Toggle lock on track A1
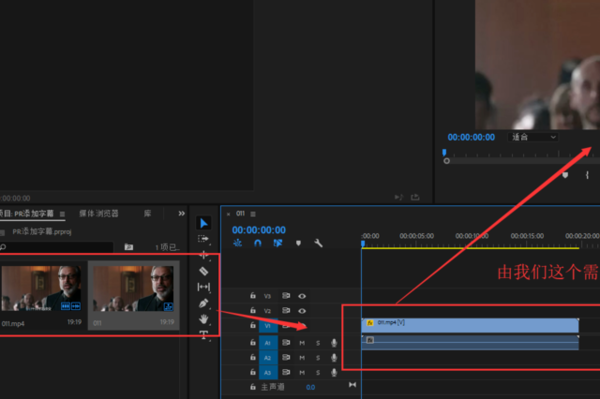Screen dimensions: 600x399 [253, 342]
